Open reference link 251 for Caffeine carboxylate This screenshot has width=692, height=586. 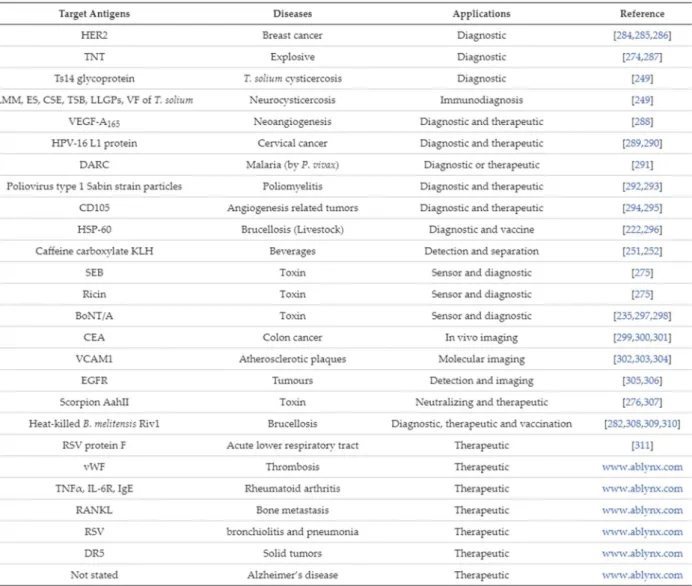pos(633,252)
